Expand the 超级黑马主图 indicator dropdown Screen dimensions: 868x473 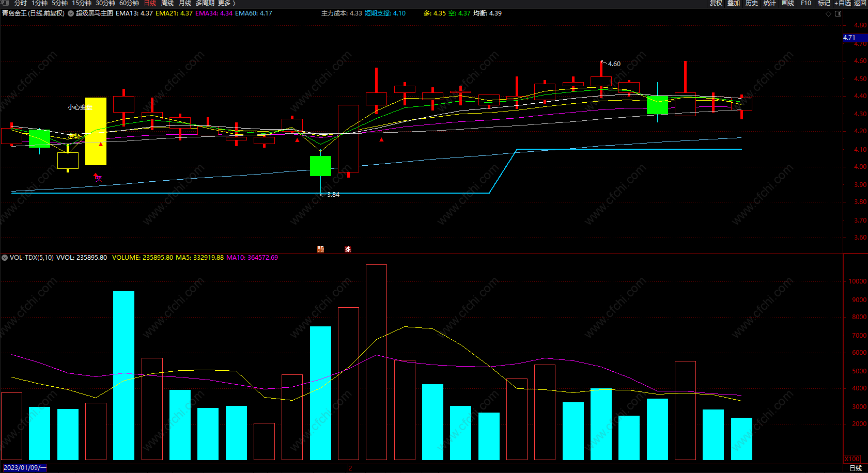click(x=71, y=13)
